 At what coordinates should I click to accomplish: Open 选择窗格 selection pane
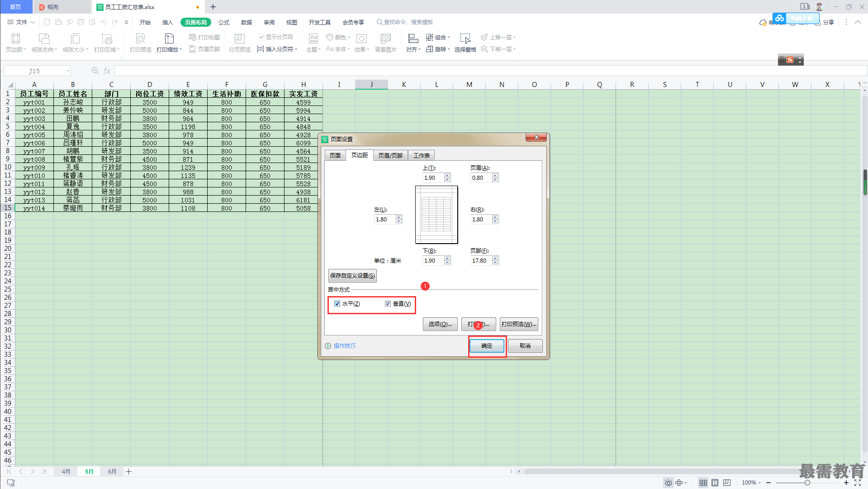(x=465, y=43)
